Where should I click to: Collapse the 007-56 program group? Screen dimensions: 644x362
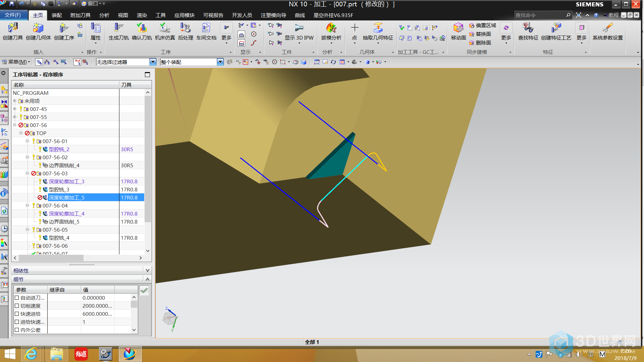coord(14,125)
